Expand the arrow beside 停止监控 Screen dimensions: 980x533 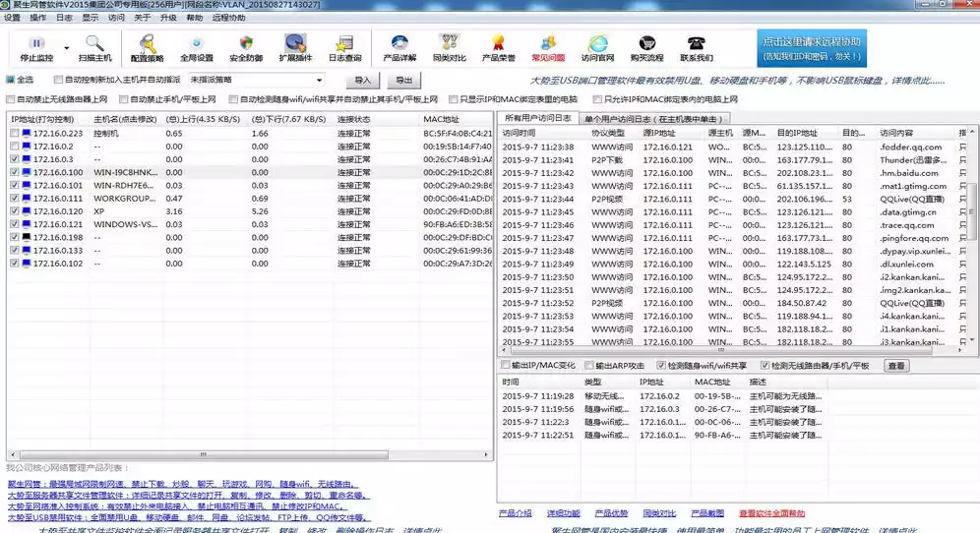point(66,48)
